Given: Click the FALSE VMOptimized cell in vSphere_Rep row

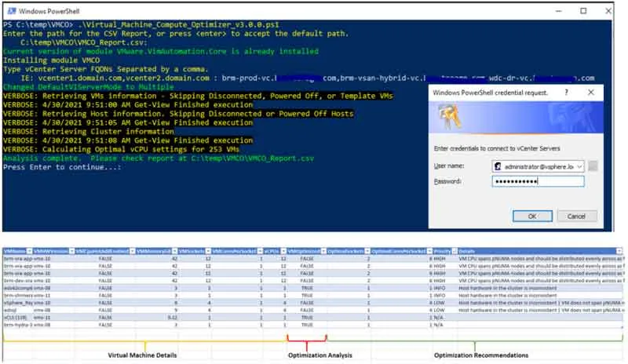Looking at the screenshot, I should pyautogui.click(x=307, y=303).
